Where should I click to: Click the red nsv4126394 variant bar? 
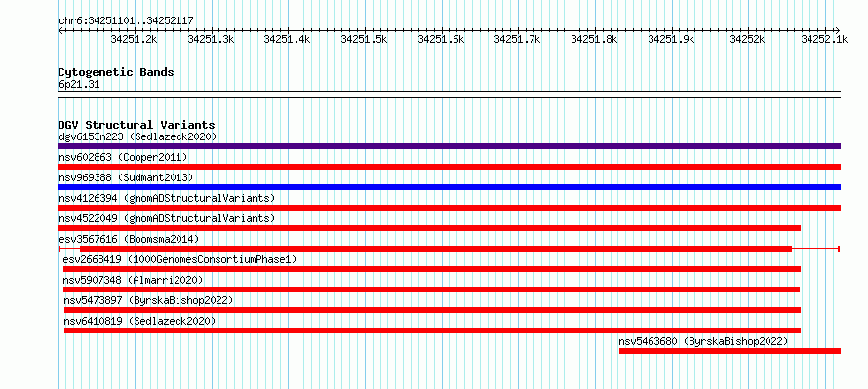click(449, 208)
